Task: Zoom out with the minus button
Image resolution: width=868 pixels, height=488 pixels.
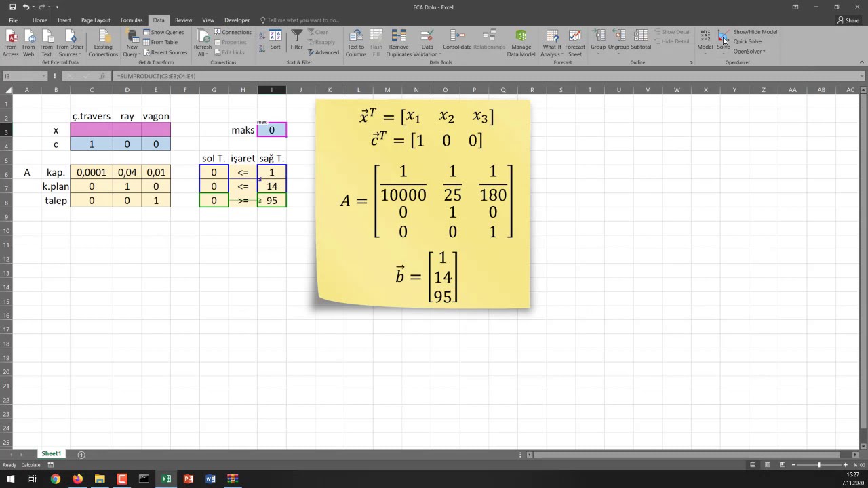Action: pos(792,465)
